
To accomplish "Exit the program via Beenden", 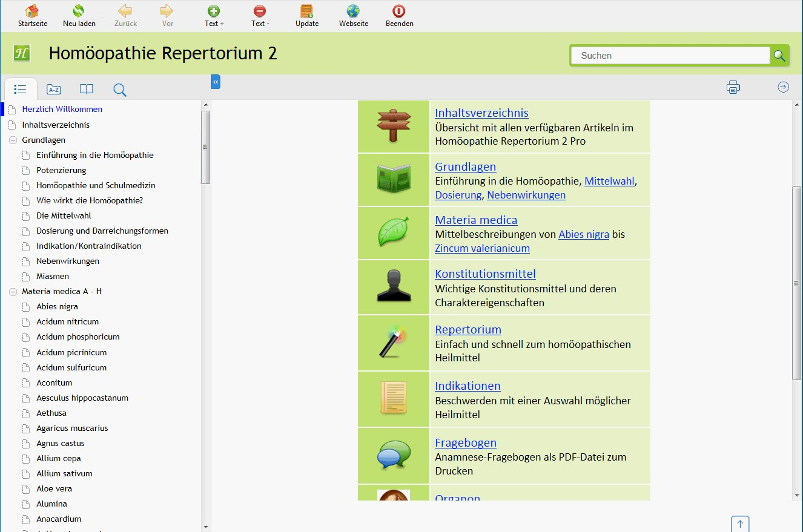I will (x=399, y=15).
